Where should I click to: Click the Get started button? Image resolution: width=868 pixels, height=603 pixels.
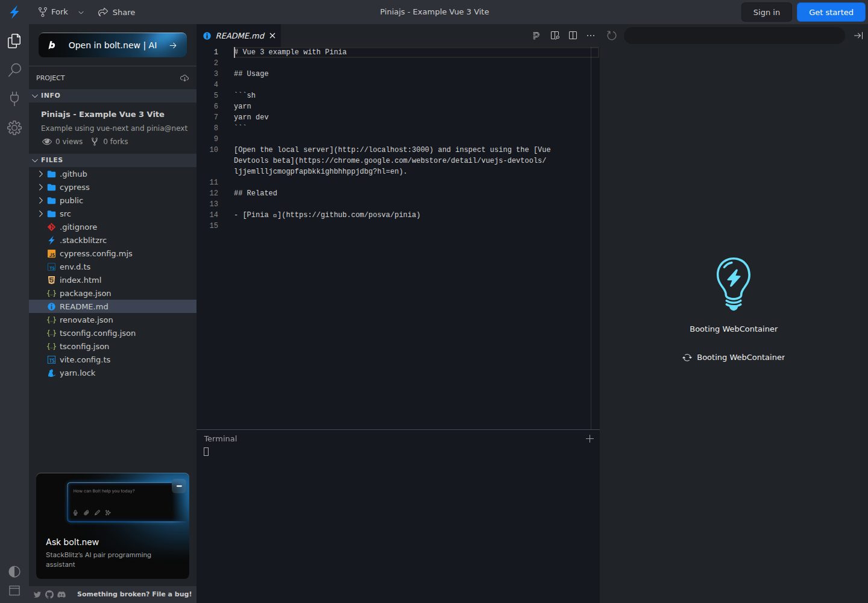tap(831, 12)
